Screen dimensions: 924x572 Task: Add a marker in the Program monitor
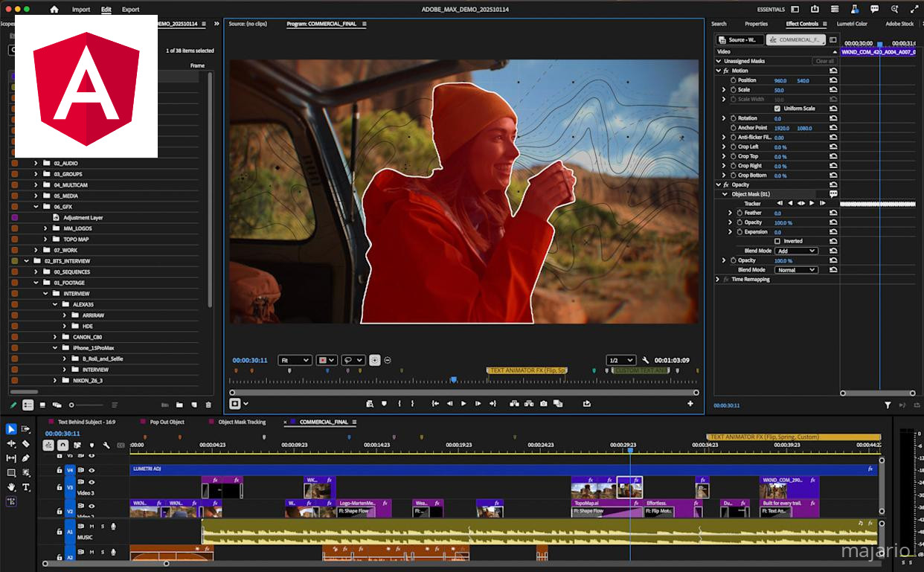pos(385,403)
